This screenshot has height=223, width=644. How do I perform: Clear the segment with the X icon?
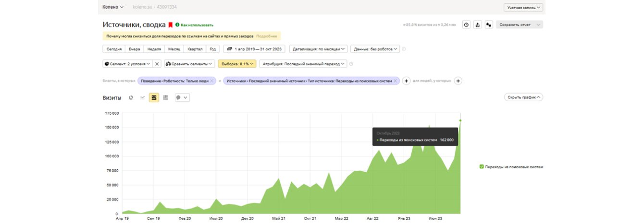pos(157,64)
